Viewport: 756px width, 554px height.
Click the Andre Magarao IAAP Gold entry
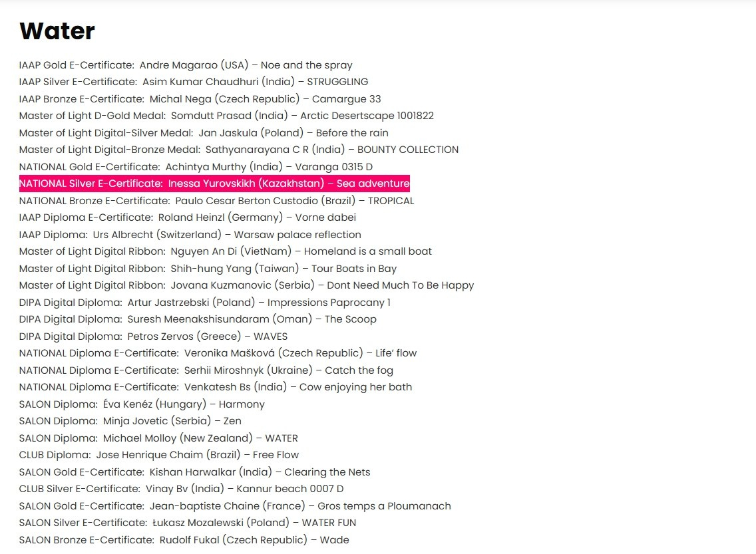click(x=186, y=65)
